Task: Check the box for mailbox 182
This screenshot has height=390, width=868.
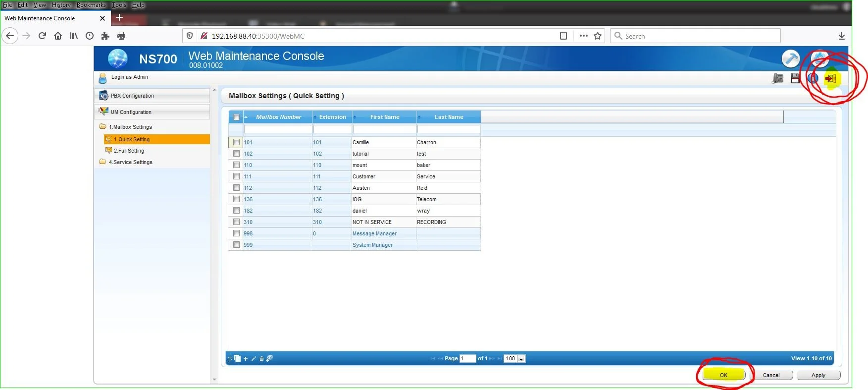Action: (236, 211)
